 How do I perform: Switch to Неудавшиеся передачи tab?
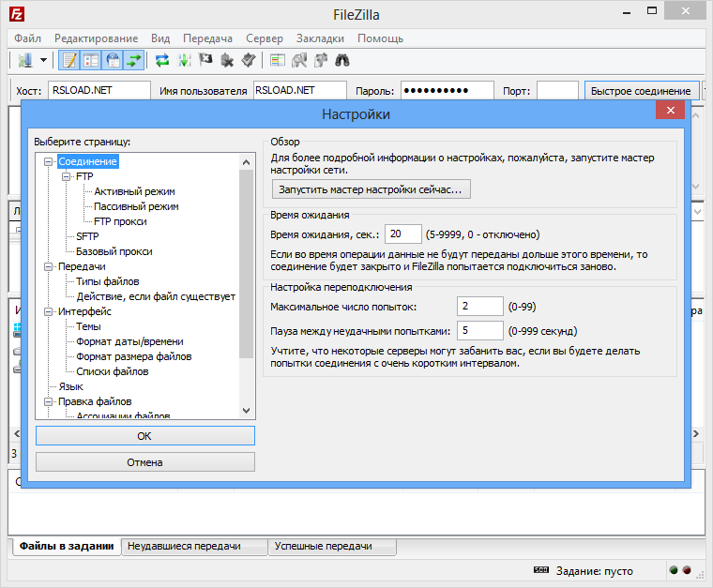tap(194, 546)
